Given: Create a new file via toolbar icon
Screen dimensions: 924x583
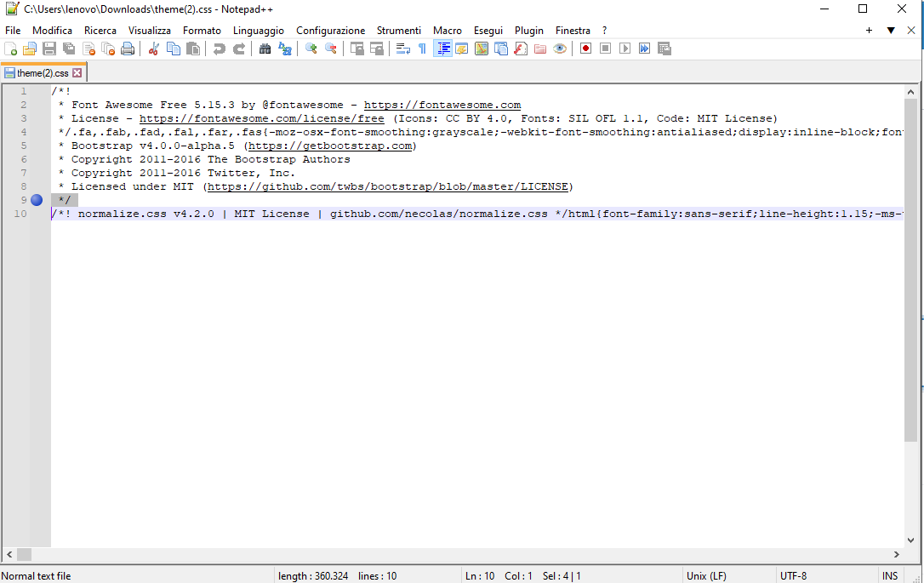Looking at the screenshot, I should 10,49.
